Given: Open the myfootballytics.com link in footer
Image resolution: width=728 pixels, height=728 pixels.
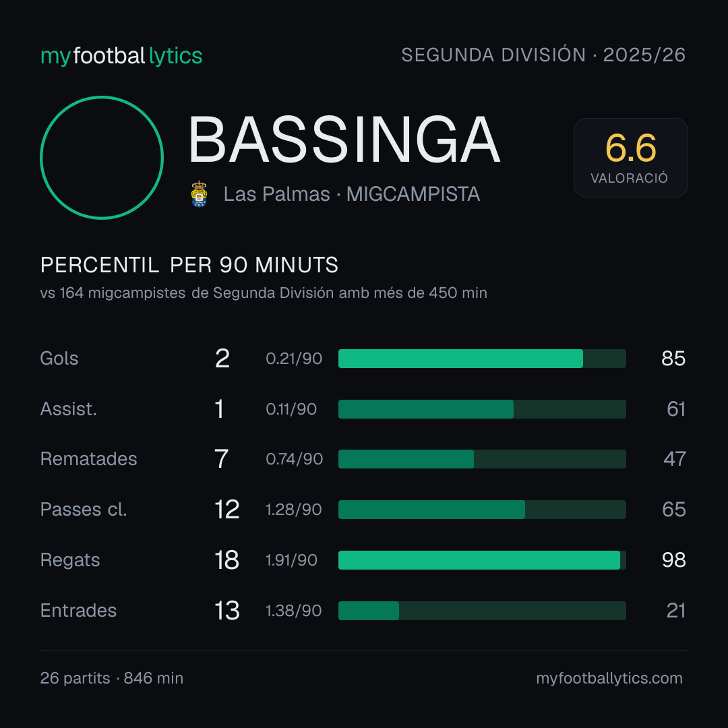Looking at the screenshot, I should point(609,678).
